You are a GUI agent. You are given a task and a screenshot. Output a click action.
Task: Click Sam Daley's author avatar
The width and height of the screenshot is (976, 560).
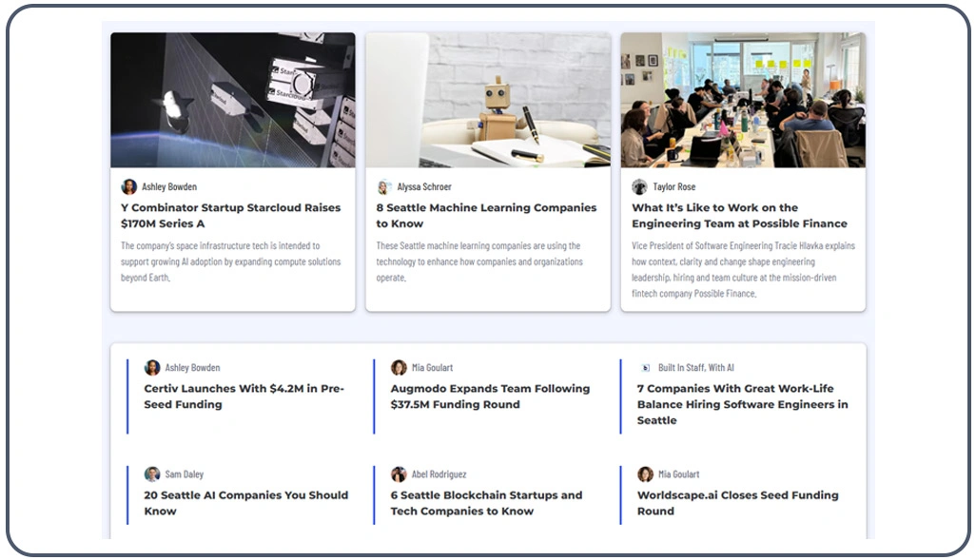(152, 474)
